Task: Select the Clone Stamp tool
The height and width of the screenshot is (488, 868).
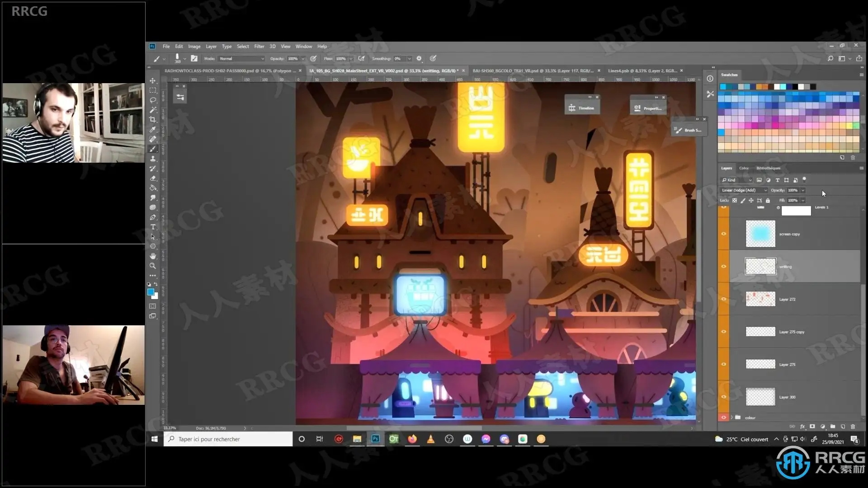Action: point(153,159)
